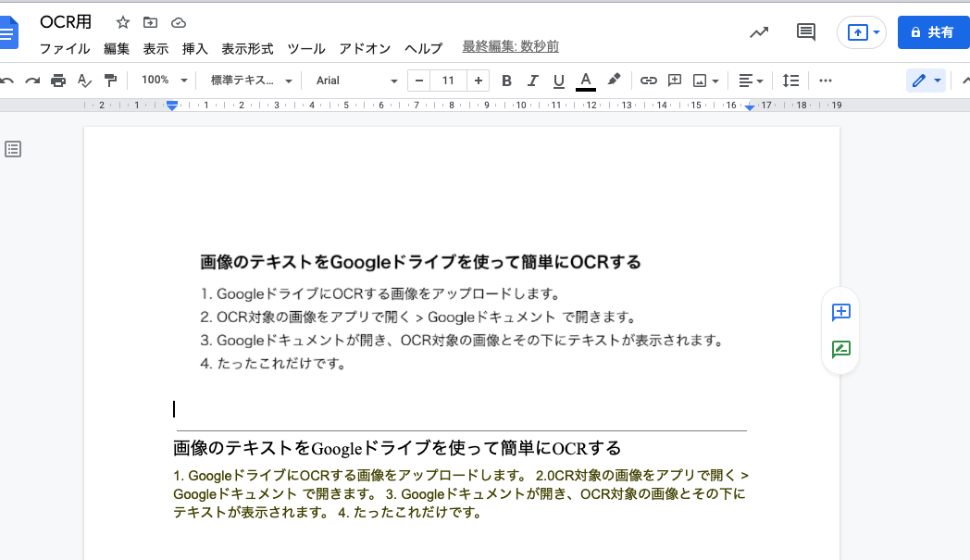This screenshot has width=970, height=560.
Task: Open 最終編集: 数秒前 version history link
Action: tap(510, 46)
